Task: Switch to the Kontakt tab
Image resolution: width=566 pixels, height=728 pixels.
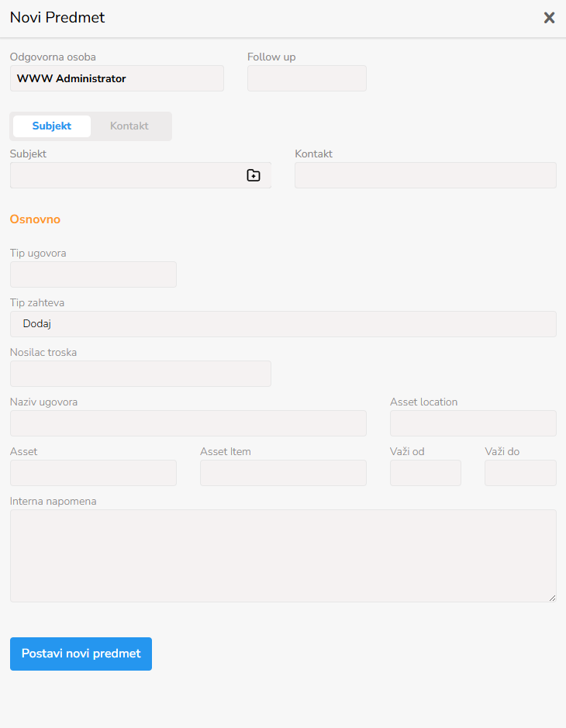Action: click(x=129, y=126)
